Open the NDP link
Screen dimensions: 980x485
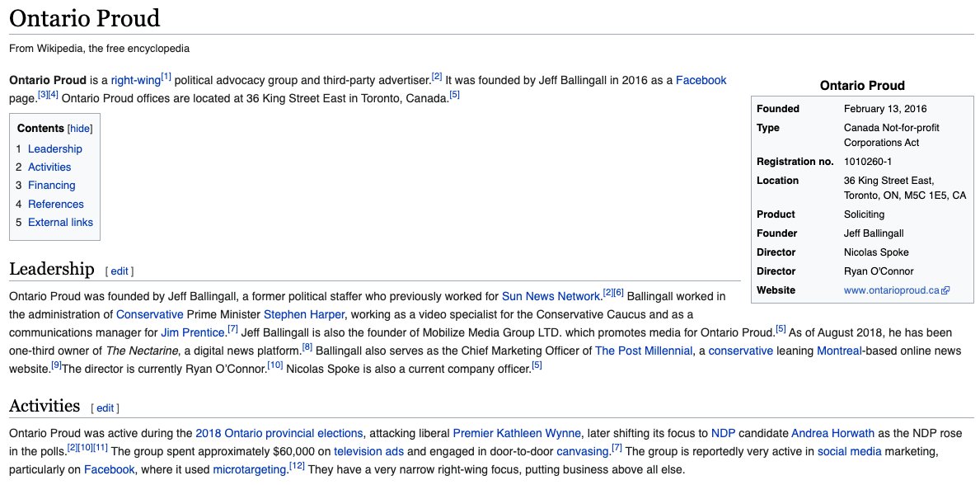tap(723, 433)
